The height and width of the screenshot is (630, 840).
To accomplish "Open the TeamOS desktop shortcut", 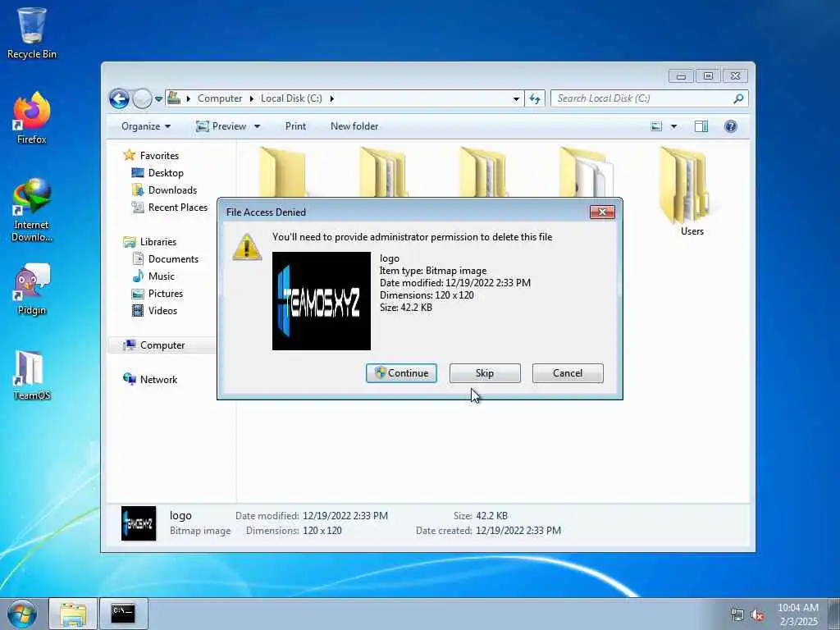I will [x=32, y=375].
